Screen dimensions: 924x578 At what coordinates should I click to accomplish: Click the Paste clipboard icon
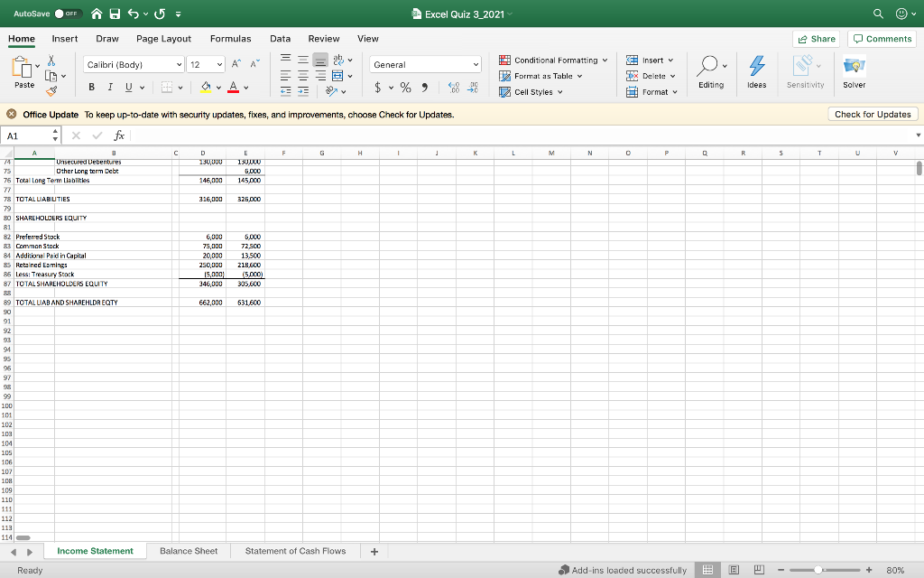pos(22,67)
